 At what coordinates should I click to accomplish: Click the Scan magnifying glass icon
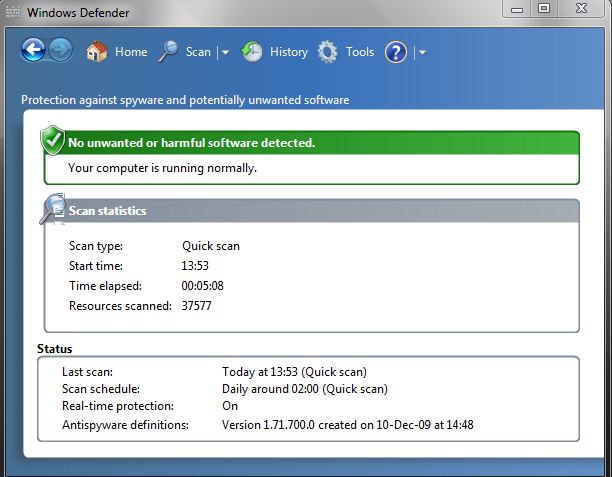pos(168,52)
